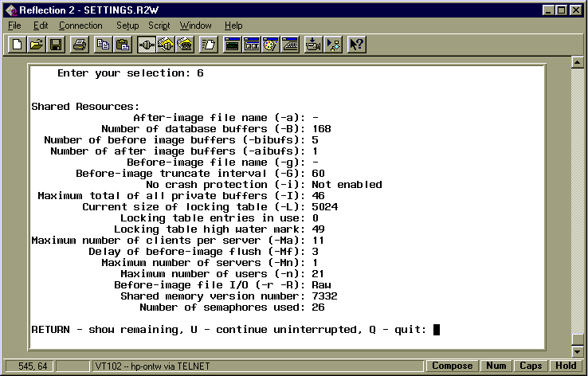
Task: Open the Help menu
Action: coord(233,25)
